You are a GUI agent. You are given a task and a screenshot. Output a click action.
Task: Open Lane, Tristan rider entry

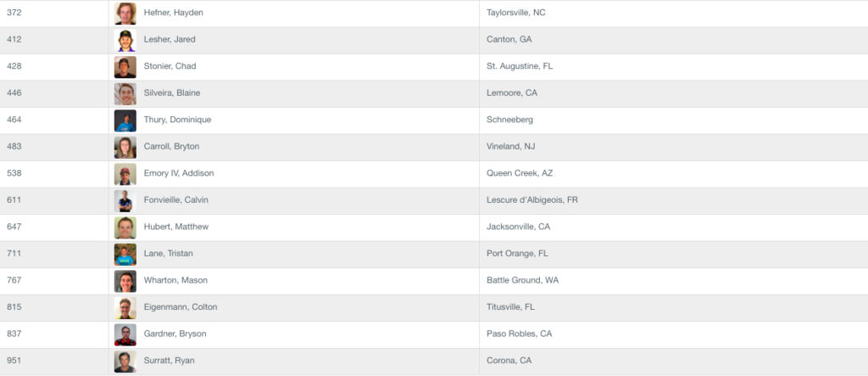tap(169, 254)
